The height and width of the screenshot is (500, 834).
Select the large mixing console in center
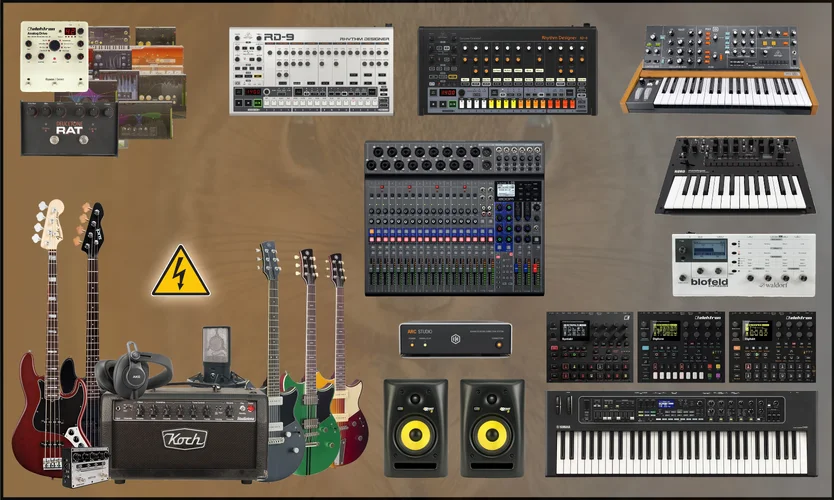point(455,218)
